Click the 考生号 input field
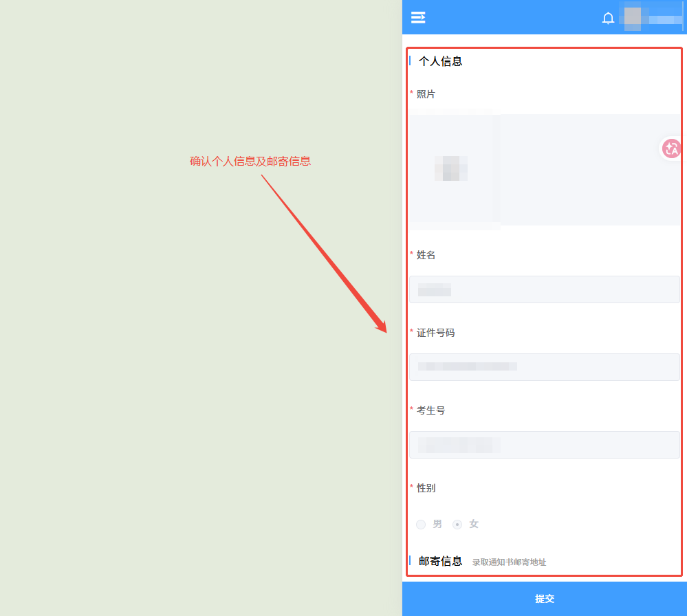Image resolution: width=687 pixels, height=616 pixels. tap(544, 445)
